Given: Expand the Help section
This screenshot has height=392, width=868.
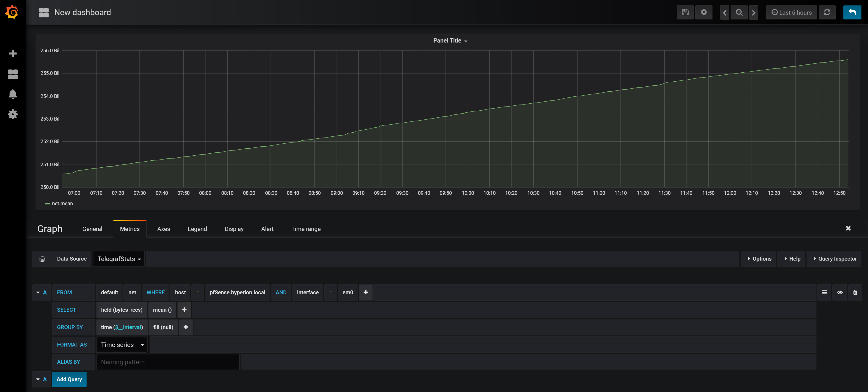Looking at the screenshot, I should click(791, 259).
